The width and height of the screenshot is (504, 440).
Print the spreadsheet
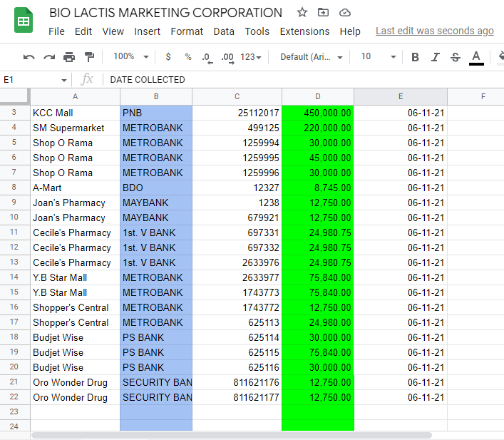(x=69, y=57)
